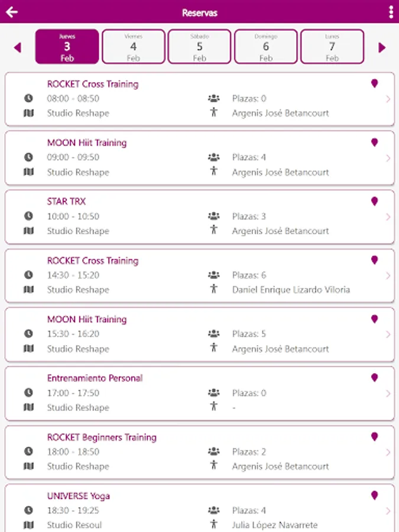Tap location pin on UNIVERSE Yoga card

pyautogui.click(x=374, y=495)
